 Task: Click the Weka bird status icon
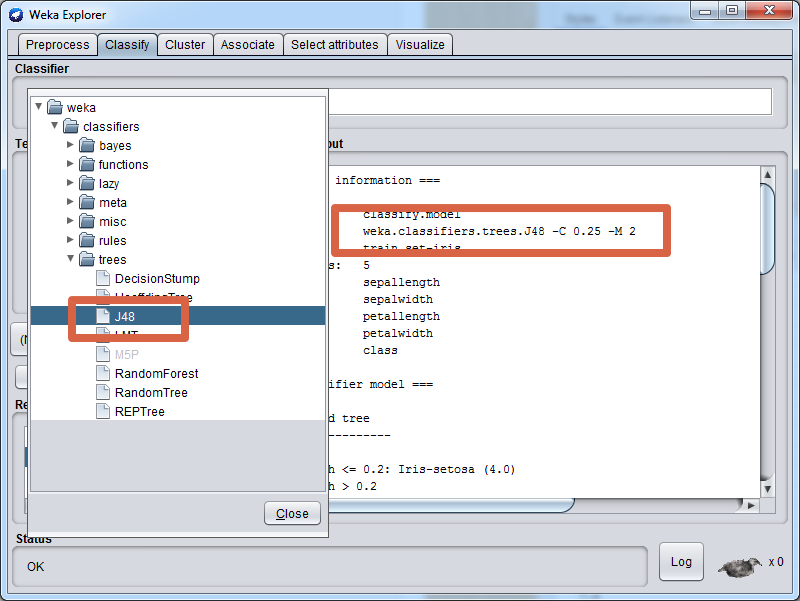point(740,567)
